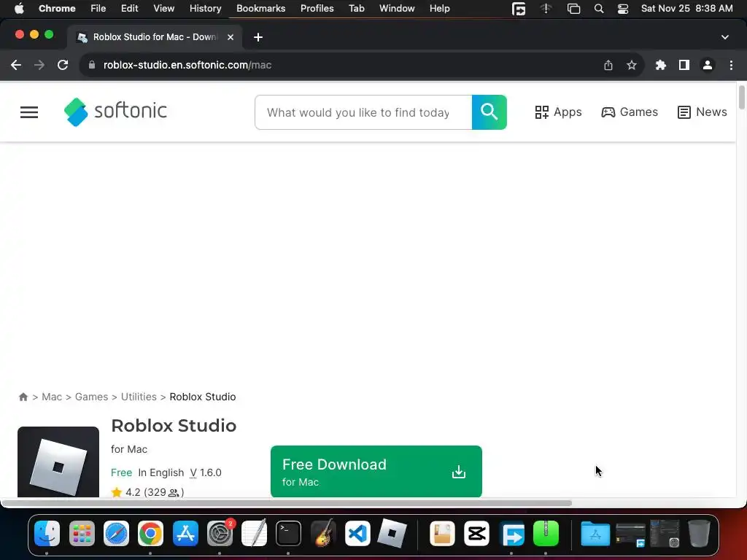Open the Games section link
This screenshot has height=560, width=747.
click(x=630, y=112)
